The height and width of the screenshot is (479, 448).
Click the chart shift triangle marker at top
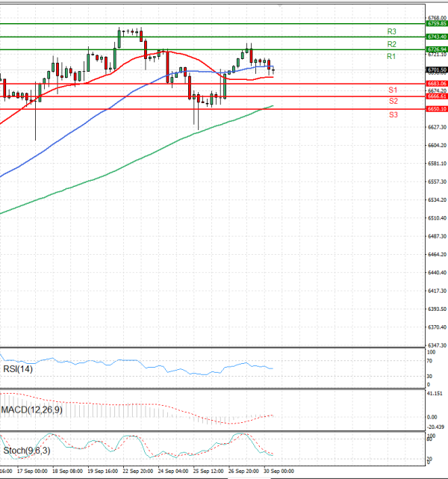280,4
